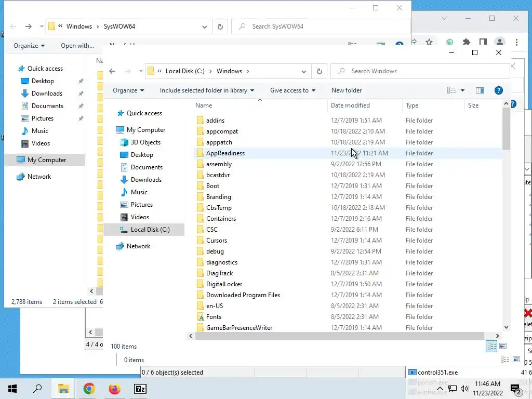Click the Windows breadcrumb in the address bar
Viewport: 532px width, 399px height.
(229, 71)
